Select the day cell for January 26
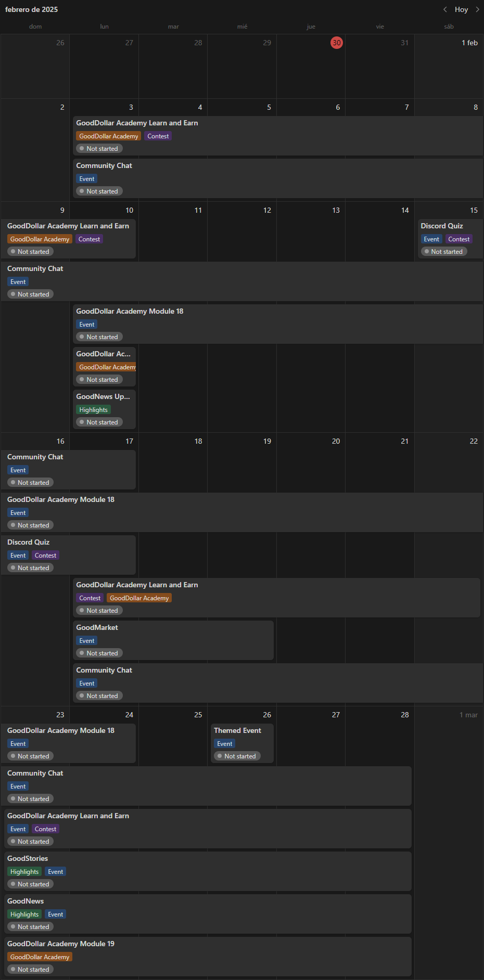 [35, 67]
